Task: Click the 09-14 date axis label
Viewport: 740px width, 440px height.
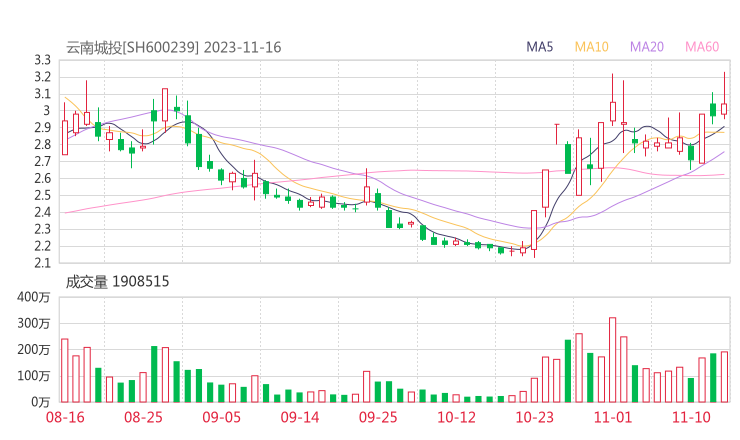Action: pos(300,417)
